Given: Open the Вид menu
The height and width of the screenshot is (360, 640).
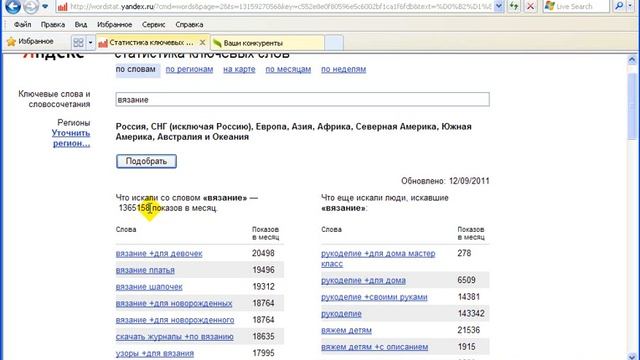Looking at the screenshot, I should pos(81,24).
